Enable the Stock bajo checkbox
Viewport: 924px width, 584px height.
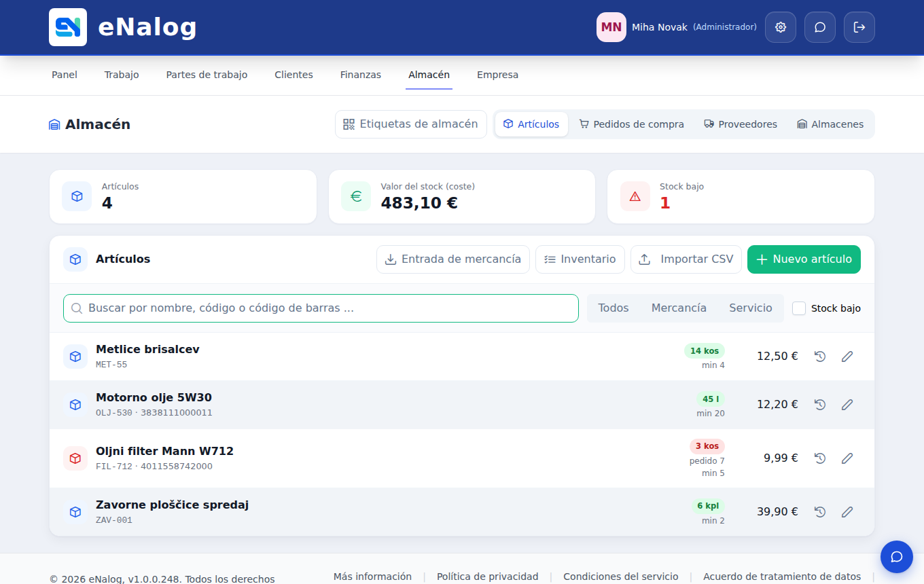[x=799, y=308]
